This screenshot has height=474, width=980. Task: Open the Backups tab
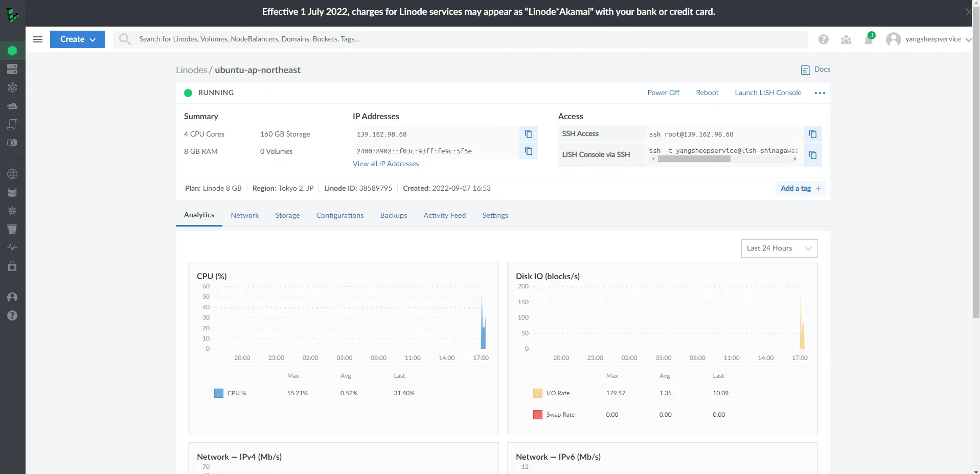click(x=394, y=216)
